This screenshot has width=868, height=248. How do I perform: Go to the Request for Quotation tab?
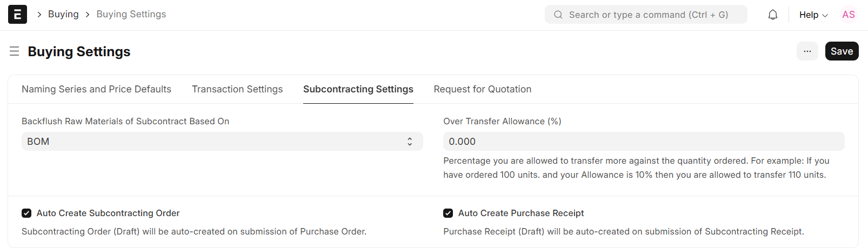[x=482, y=89]
